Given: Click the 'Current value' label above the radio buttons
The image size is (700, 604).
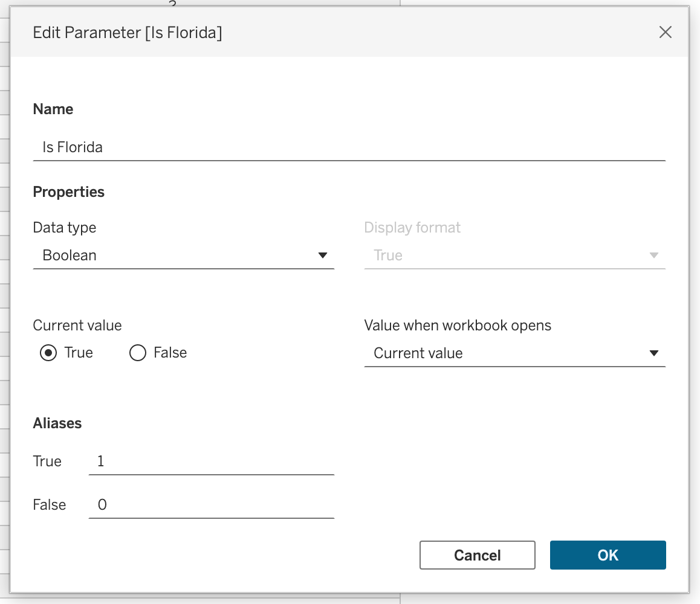Looking at the screenshot, I should (77, 326).
